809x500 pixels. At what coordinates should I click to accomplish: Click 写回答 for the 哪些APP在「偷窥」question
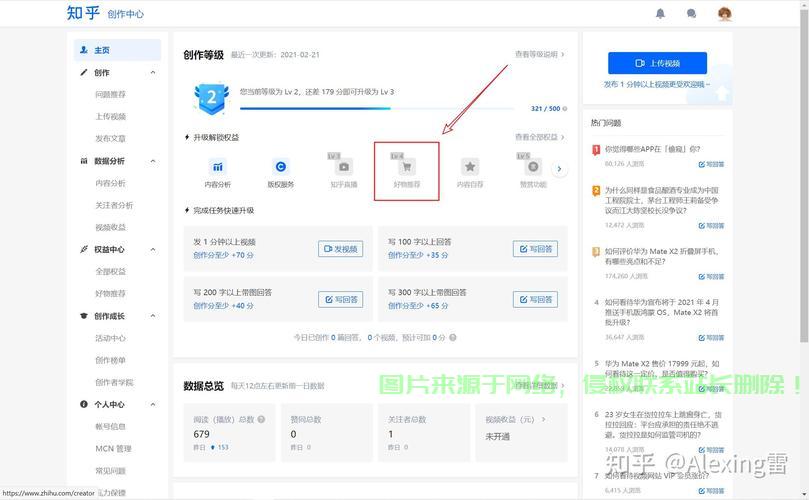coord(711,164)
